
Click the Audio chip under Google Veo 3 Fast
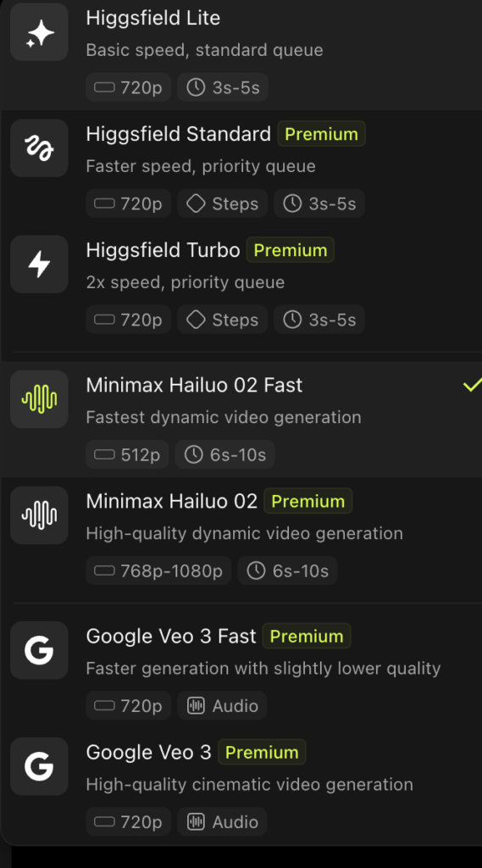(x=223, y=706)
